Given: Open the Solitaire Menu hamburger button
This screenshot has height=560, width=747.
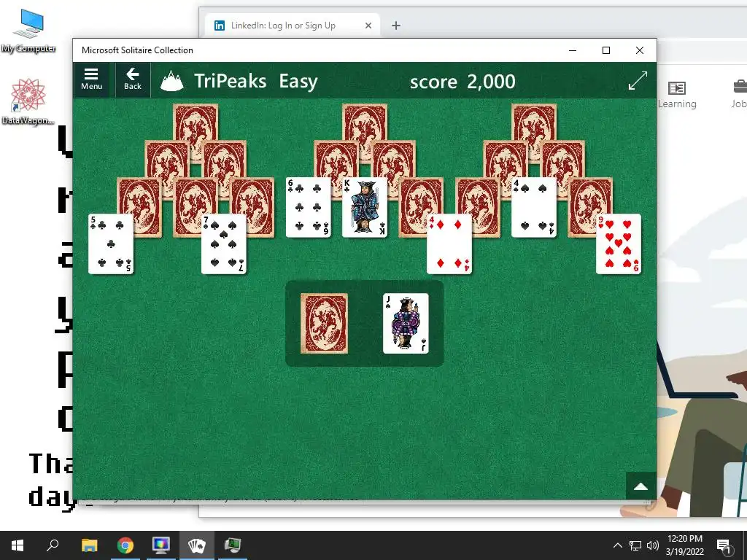Looking at the screenshot, I should click(x=91, y=79).
